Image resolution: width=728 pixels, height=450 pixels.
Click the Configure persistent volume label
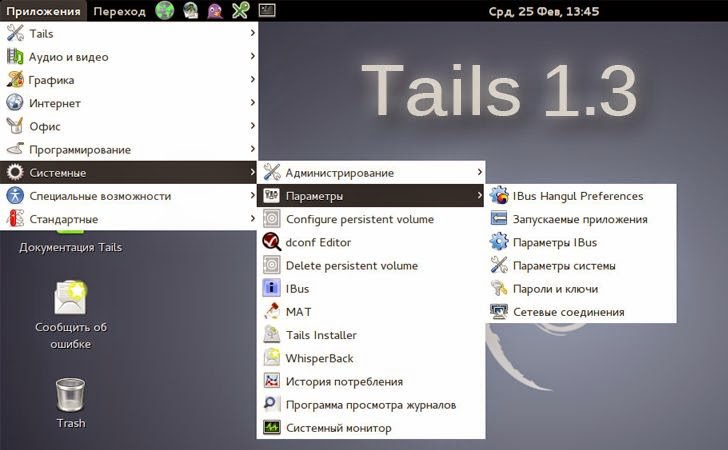click(x=360, y=219)
